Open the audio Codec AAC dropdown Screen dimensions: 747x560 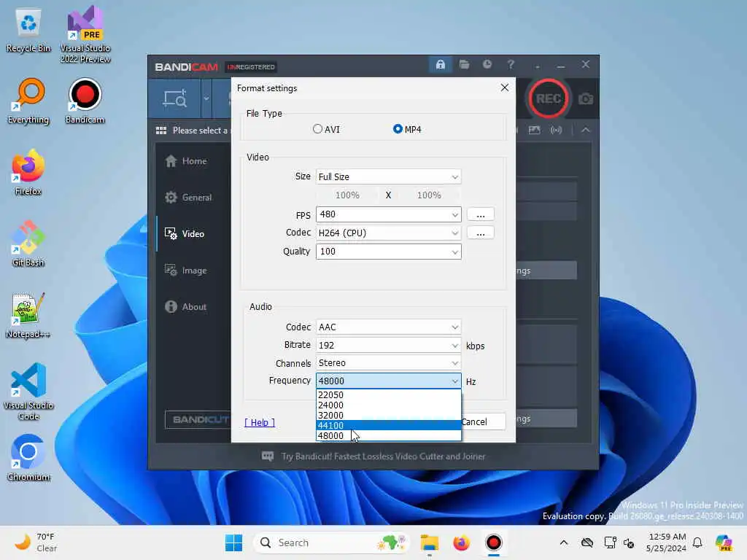[388, 327]
